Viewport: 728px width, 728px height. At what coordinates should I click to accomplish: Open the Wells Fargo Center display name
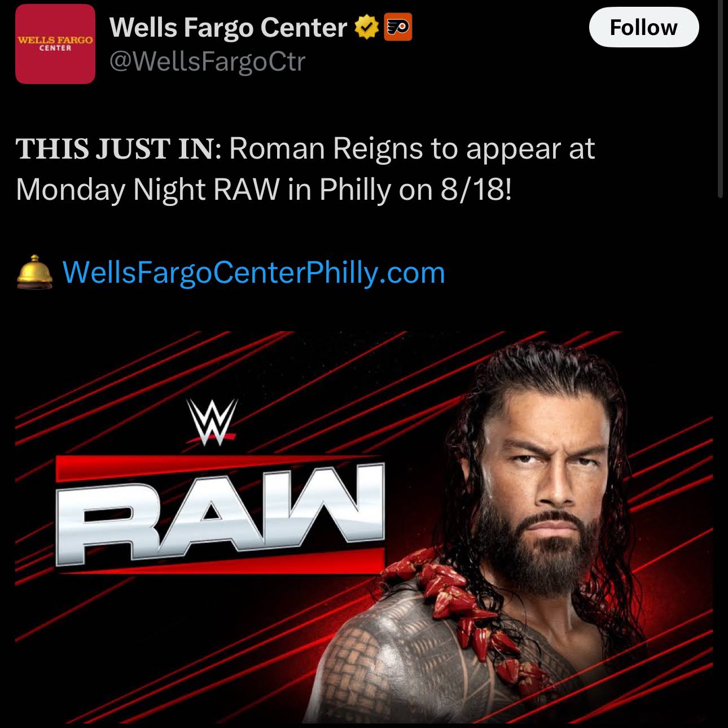228,27
